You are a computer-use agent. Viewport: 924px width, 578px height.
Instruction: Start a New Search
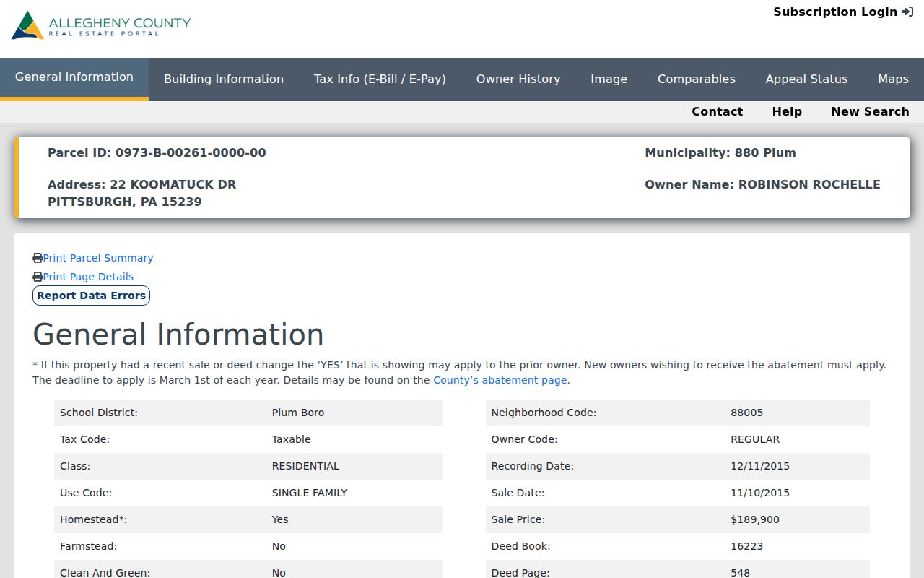pos(870,111)
